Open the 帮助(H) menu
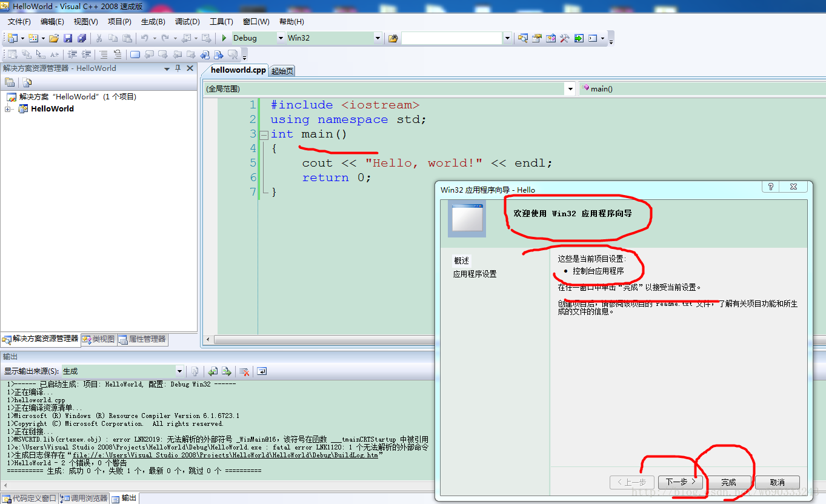 tap(291, 22)
